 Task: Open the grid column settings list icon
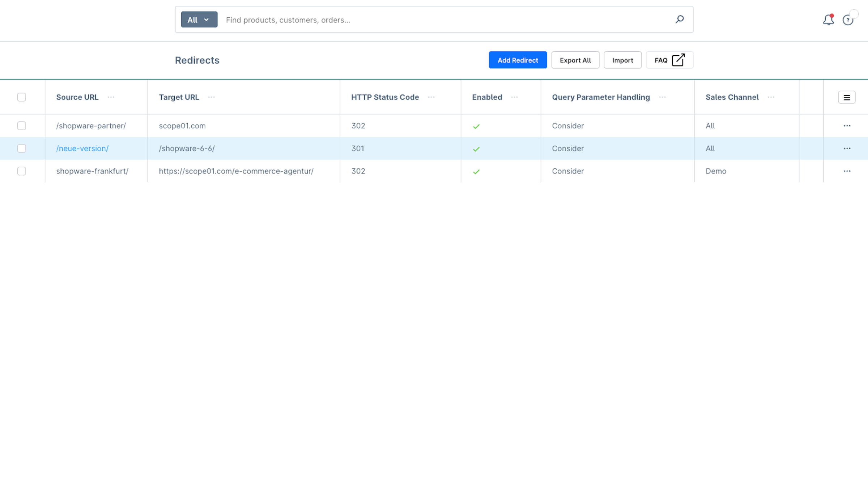tap(847, 97)
